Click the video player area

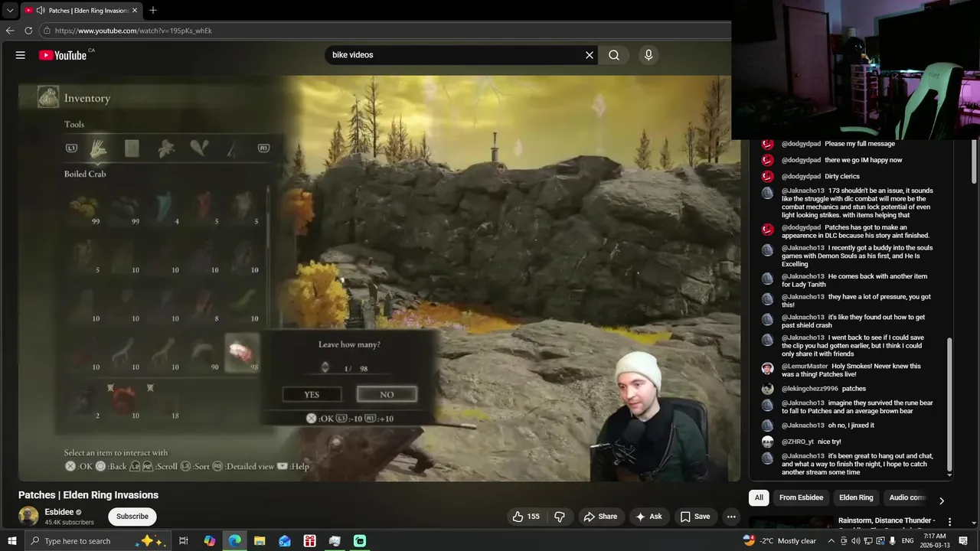(379, 278)
